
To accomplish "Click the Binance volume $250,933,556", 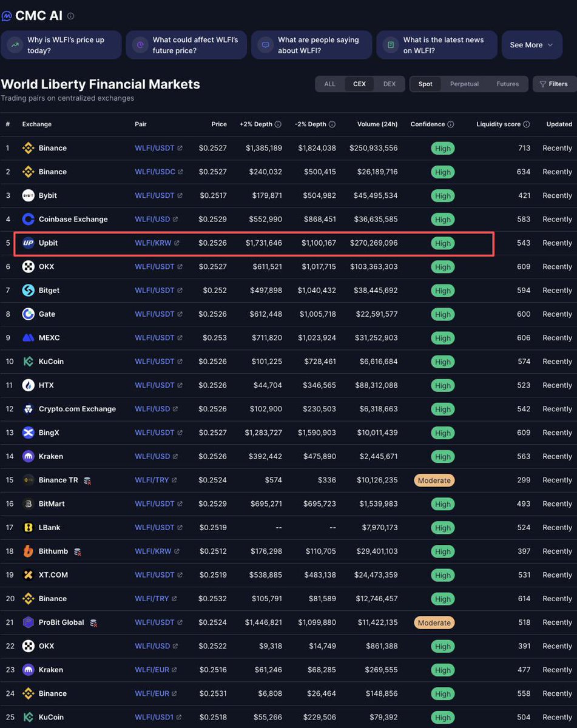I will [x=374, y=148].
